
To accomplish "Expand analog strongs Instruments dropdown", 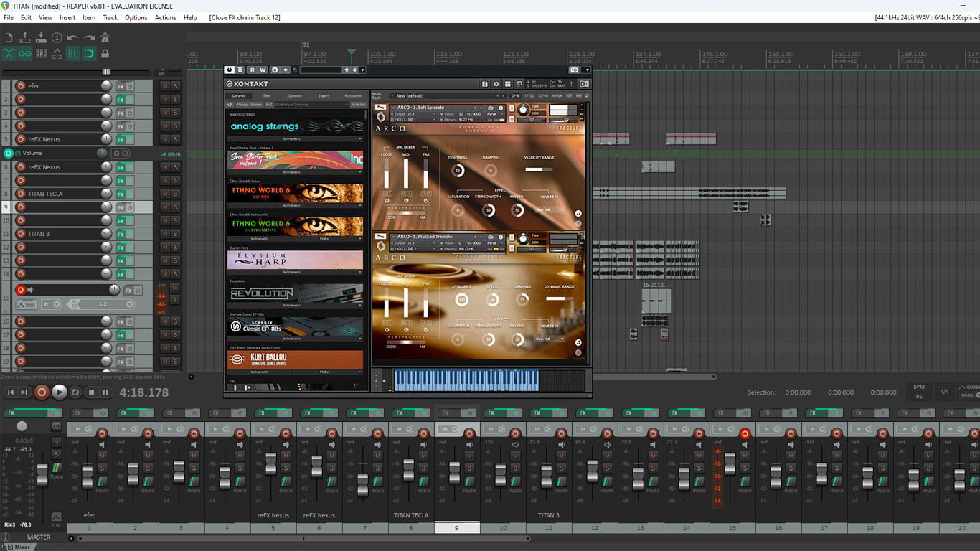I will point(296,139).
